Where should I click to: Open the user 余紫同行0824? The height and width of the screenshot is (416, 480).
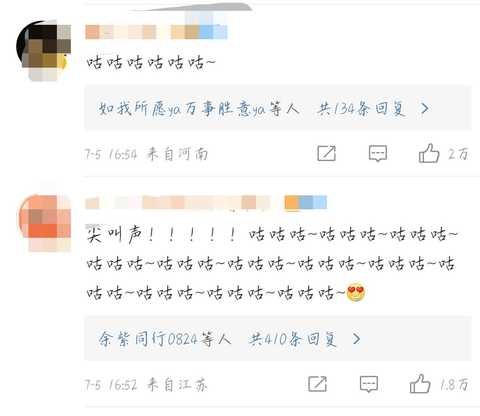click(x=148, y=339)
